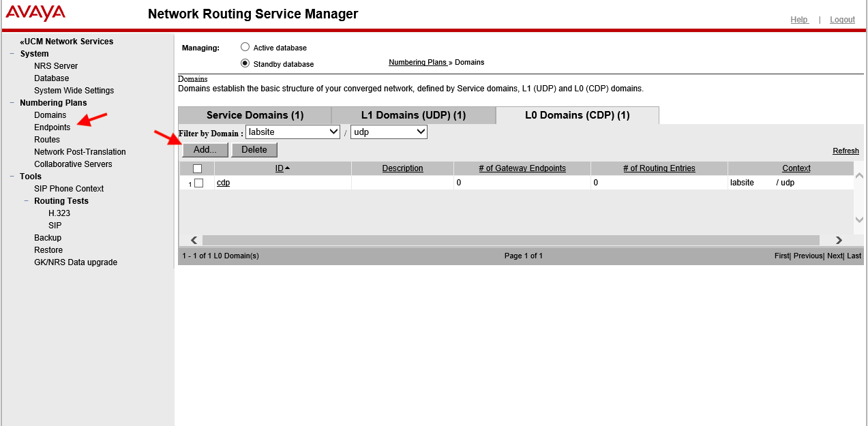The image size is (868, 426).
Task: Check the box for the cdp row
Action: 199,183
